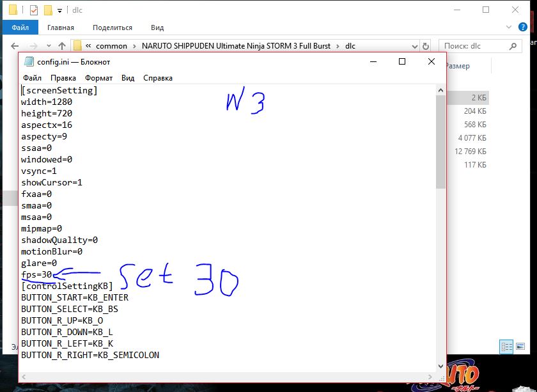Click the BUTTON_SELECT=KB_BS line
Screen dimensions: 537x392
70,309
